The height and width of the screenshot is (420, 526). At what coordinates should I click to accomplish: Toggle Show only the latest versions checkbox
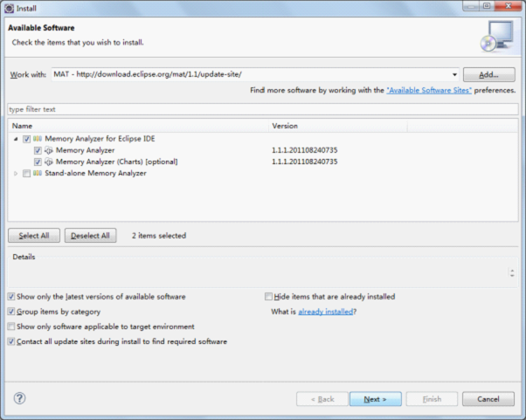(x=11, y=297)
